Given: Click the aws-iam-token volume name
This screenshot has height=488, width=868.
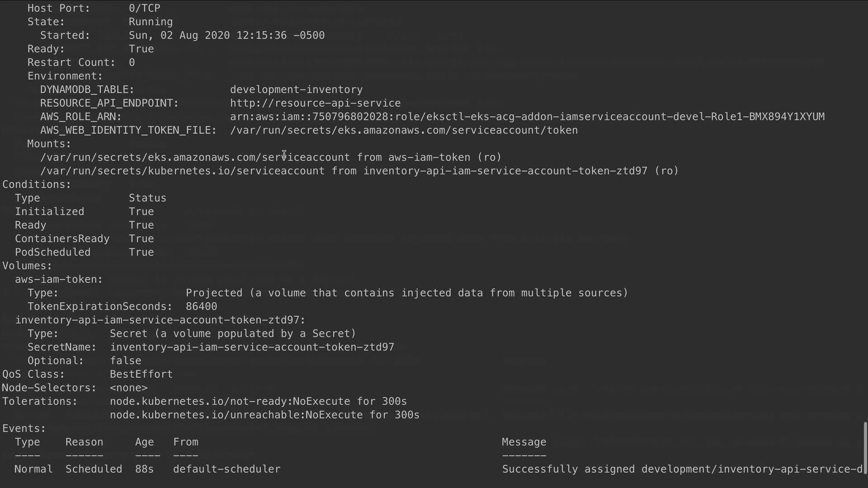Looking at the screenshot, I should coord(58,279).
